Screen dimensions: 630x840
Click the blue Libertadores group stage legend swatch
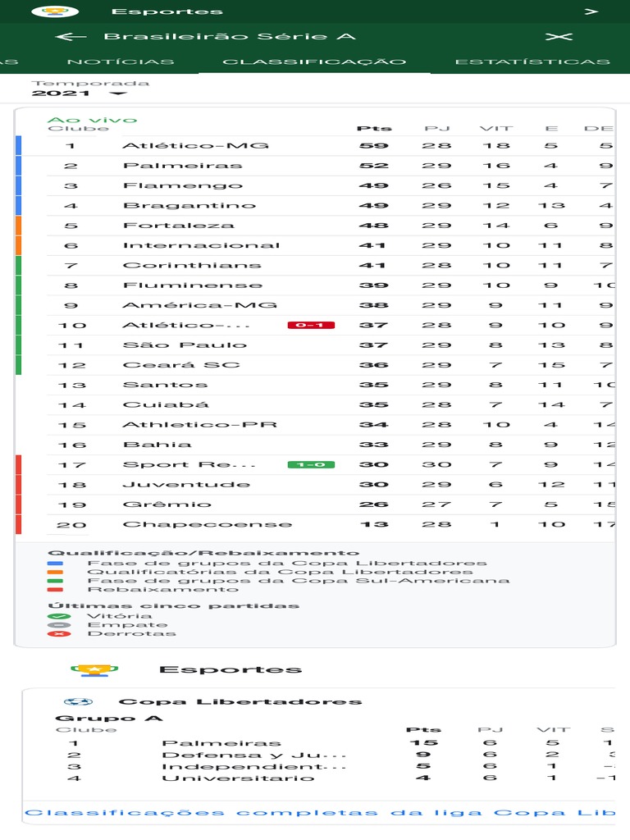(x=55, y=564)
